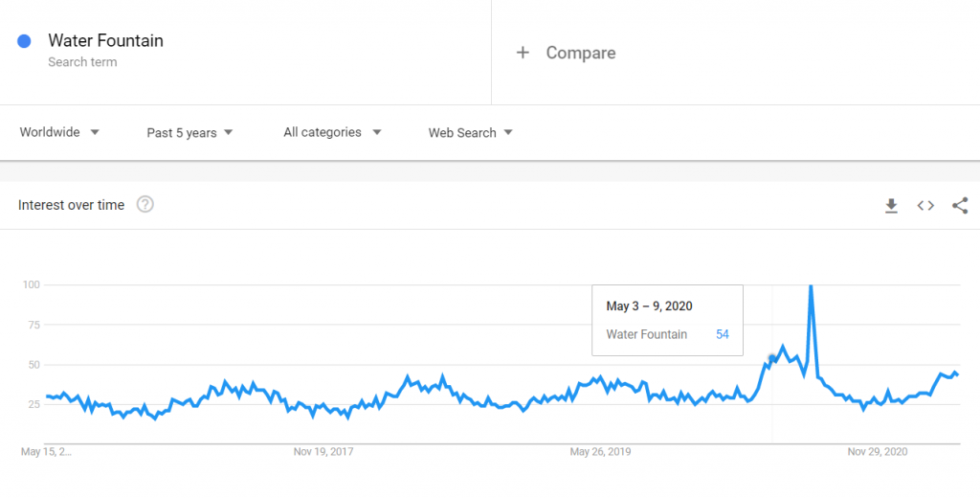Click the May 3 – 9, 2020 data point

(x=772, y=358)
